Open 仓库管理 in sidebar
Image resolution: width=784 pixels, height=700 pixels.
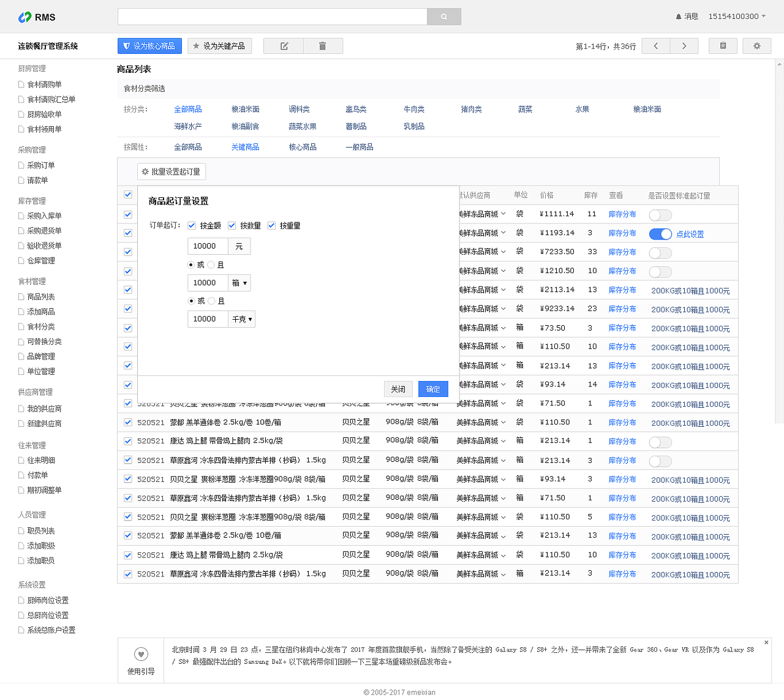click(x=40, y=261)
